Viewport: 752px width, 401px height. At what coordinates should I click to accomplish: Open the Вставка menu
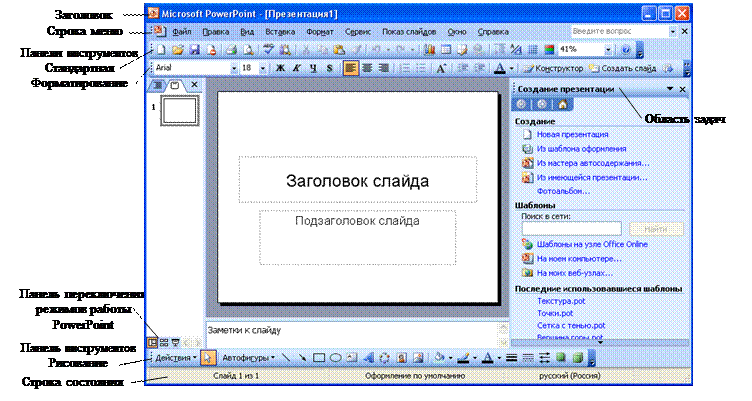click(280, 32)
